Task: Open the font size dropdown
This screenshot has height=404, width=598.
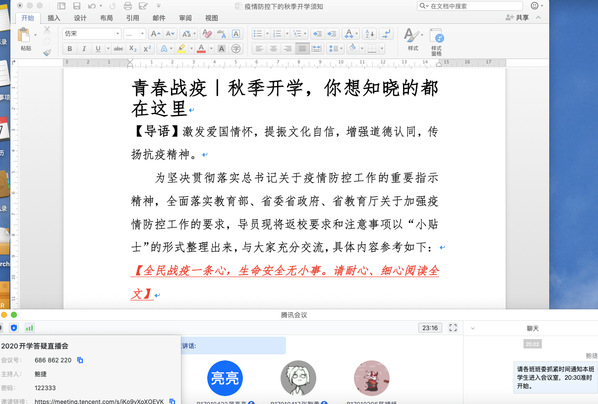Action: point(135,34)
